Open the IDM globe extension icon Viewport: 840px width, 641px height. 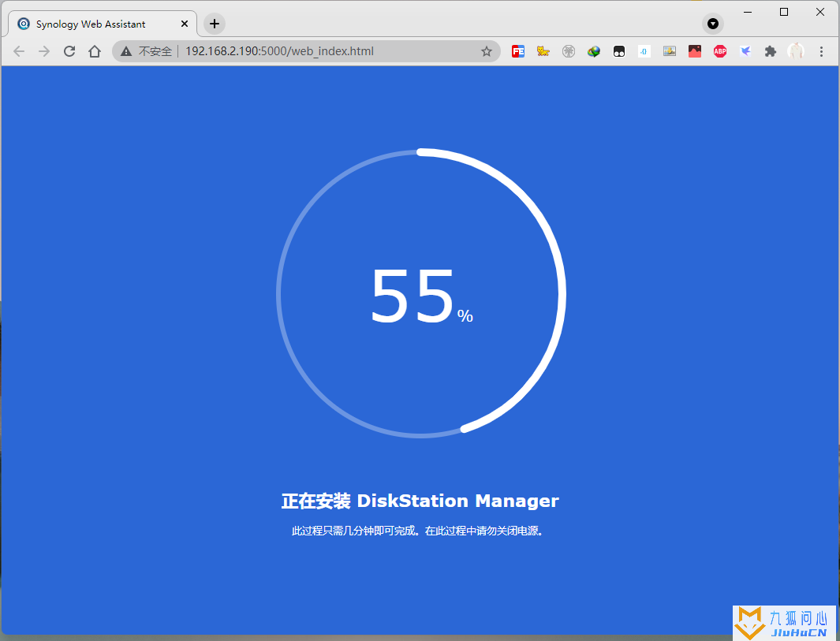point(594,51)
